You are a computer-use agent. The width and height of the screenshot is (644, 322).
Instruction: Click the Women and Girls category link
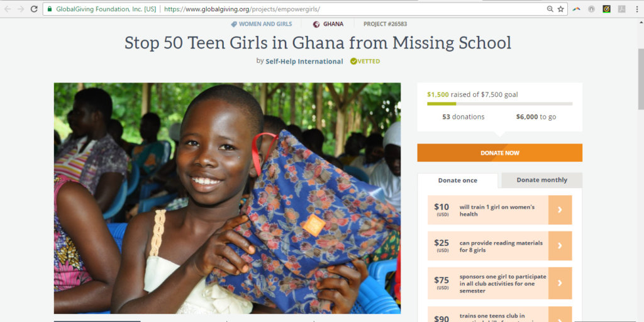pos(265,24)
